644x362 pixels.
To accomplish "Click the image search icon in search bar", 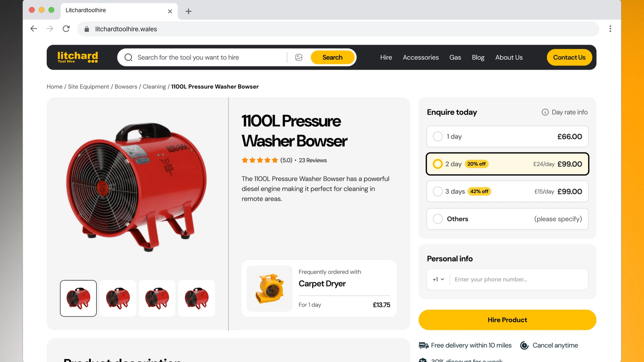I will coord(298,57).
